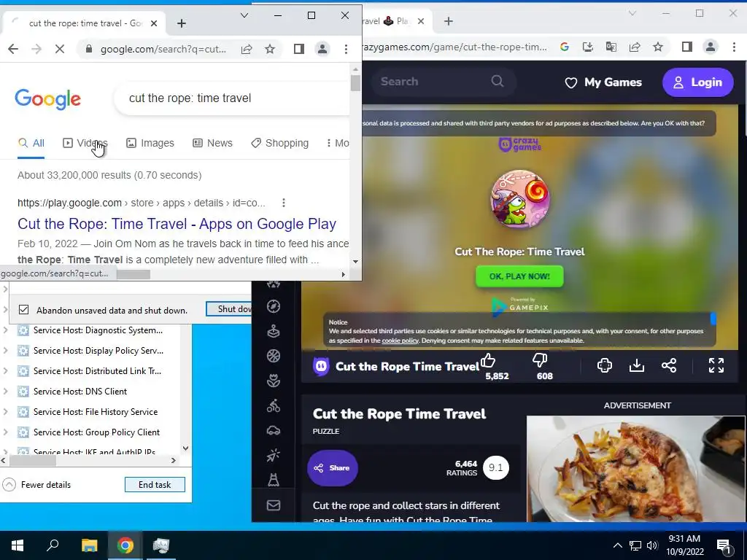Open the three-dot options for the Google Play result
The width and height of the screenshot is (747, 560).
[284, 203]
